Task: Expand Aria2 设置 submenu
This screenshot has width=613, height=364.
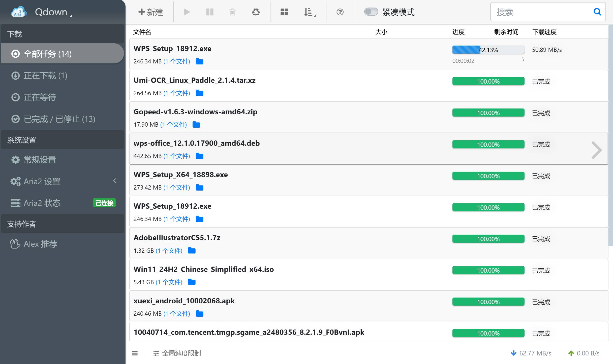Action: point(62,181)
